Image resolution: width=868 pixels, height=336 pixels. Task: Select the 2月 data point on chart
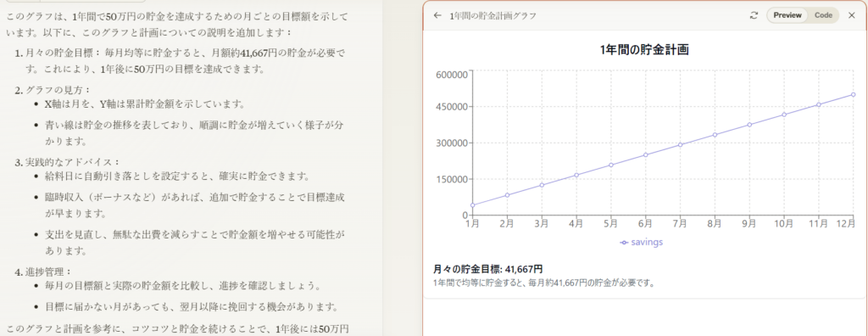tap(507, 195)
